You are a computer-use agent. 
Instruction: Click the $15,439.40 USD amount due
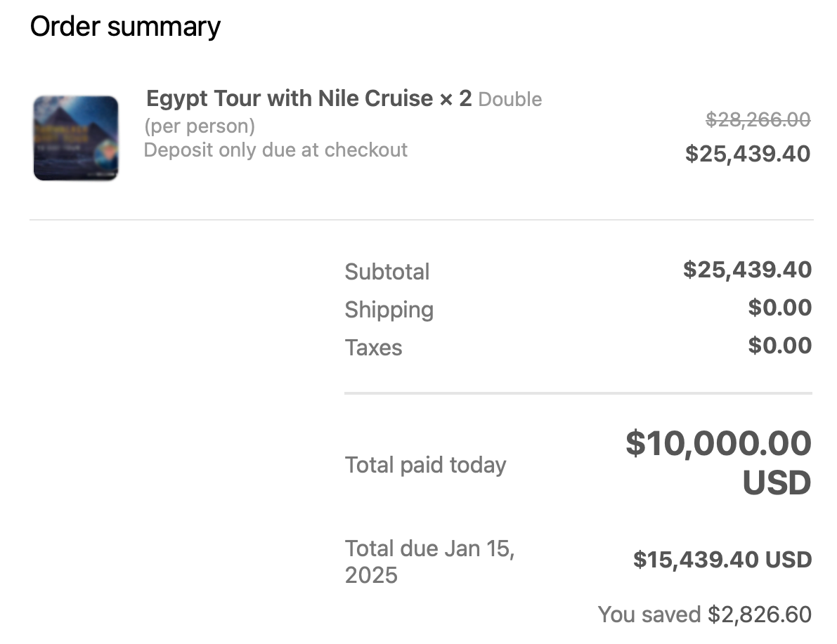tap(722, 560)
